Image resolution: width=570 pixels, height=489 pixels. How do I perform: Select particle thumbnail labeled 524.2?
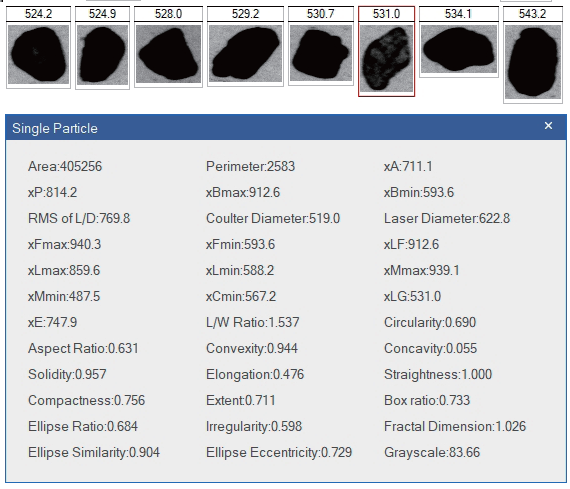(x=38, y=48)
